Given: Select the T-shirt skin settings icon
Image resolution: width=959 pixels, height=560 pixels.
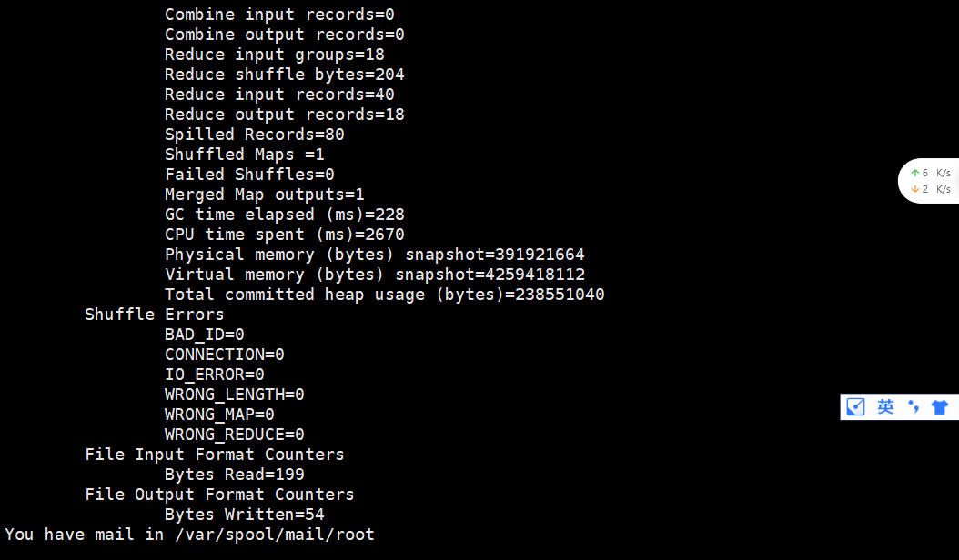Looking at the screenshot, I should pyautogui.click(x=939, y=406).
